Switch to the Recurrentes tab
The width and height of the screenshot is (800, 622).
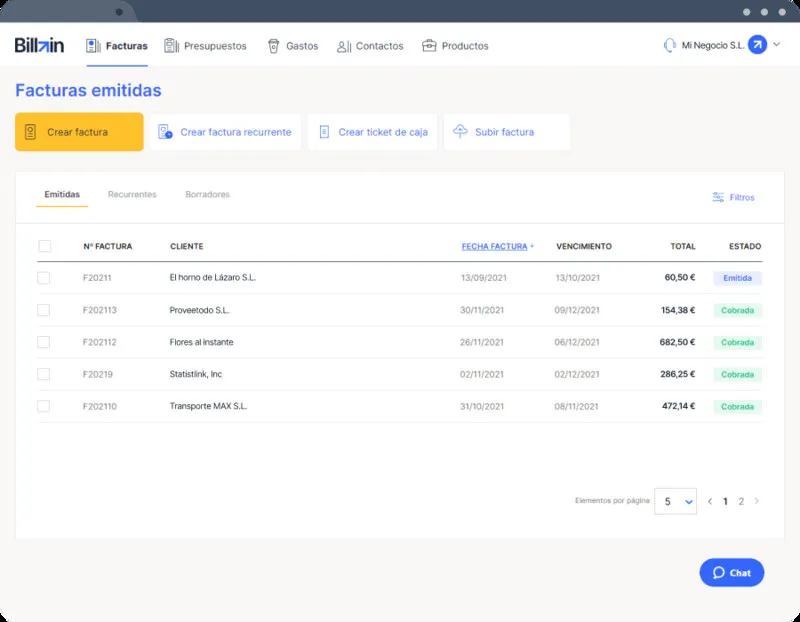coord(132,194)
